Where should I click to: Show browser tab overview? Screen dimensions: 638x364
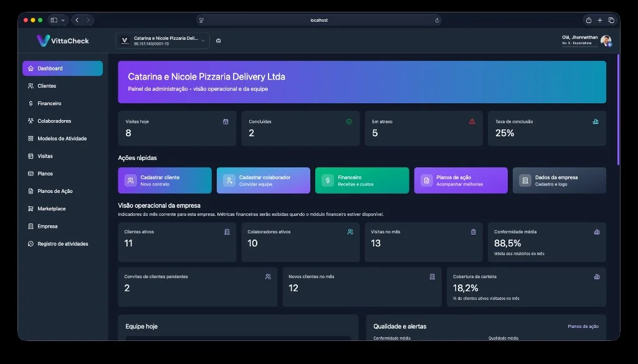point(611,21)
